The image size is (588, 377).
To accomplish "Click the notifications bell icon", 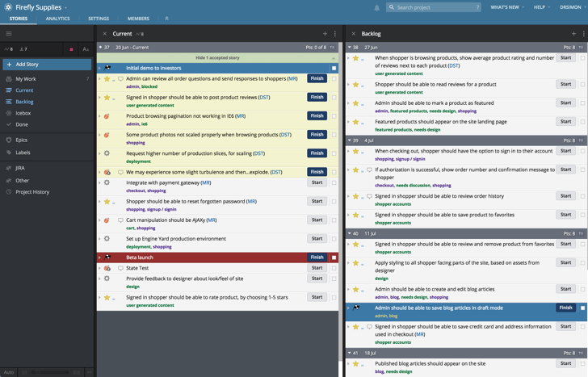I will tap(376, 7).
